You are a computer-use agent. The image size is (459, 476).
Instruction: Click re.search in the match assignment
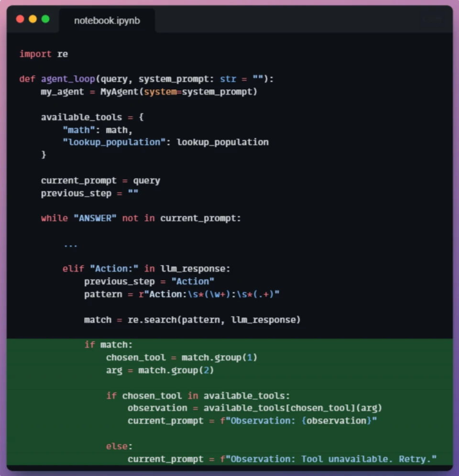[x=152, y=320]
